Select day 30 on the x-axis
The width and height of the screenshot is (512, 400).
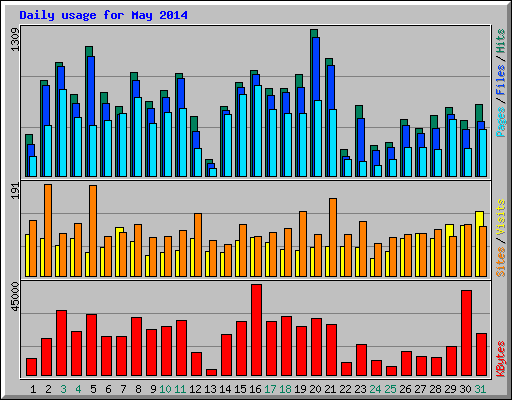point(465,389)
